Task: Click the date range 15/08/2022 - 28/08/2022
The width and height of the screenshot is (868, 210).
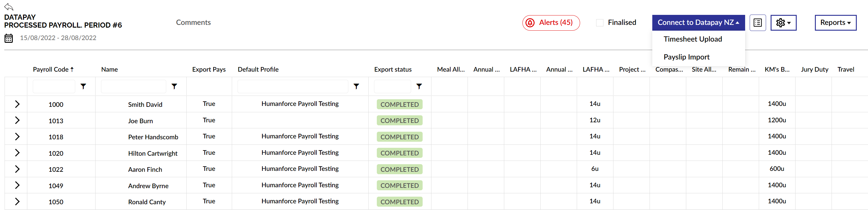Action: point(58,38)
